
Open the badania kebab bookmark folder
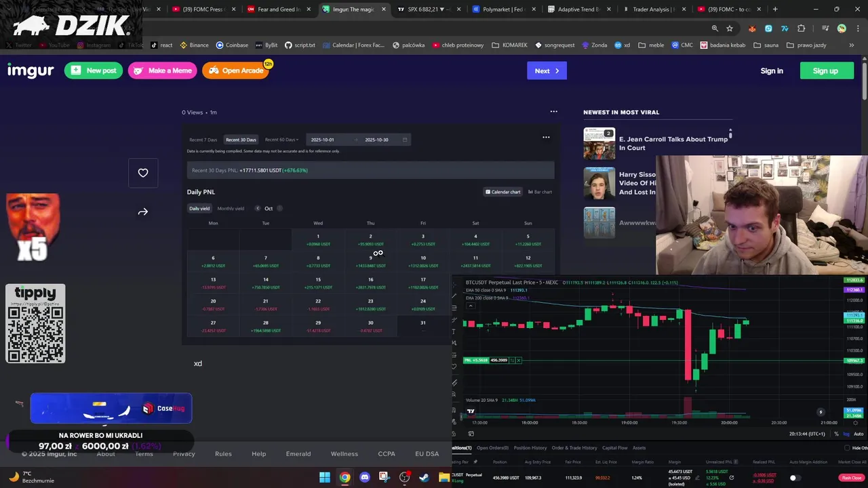point(722,45)
